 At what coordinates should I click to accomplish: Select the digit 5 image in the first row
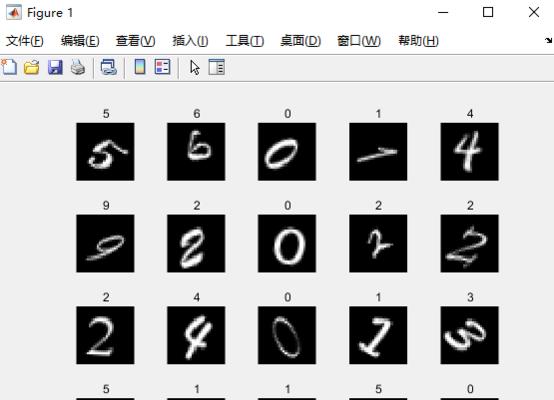[105, 152]
